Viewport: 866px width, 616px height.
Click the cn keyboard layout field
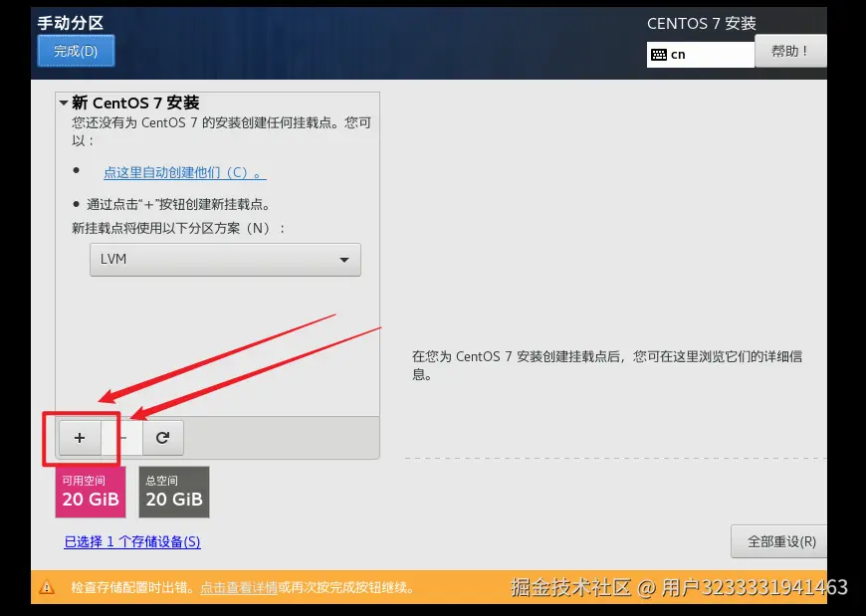(701, 55)
